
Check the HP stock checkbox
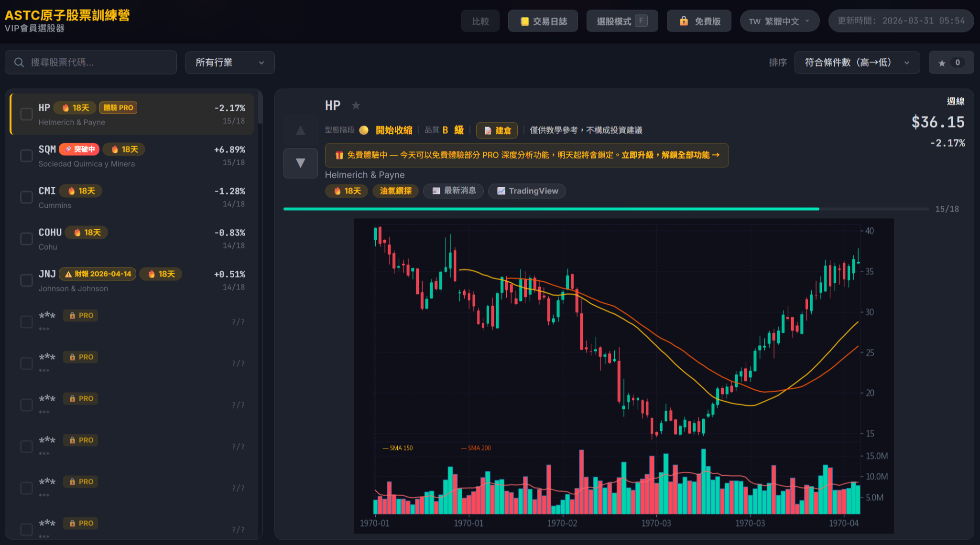click(x=26, y=114)
